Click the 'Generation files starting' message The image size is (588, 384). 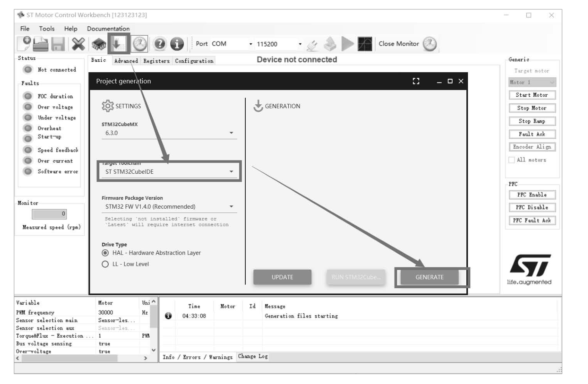301,316
